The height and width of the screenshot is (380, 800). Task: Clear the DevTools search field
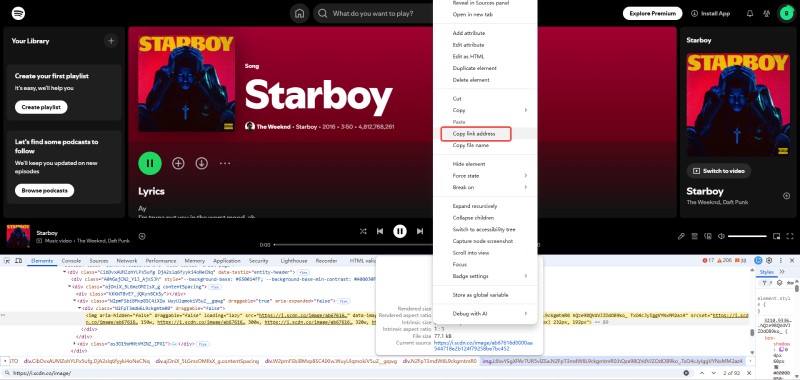[686, 373]
